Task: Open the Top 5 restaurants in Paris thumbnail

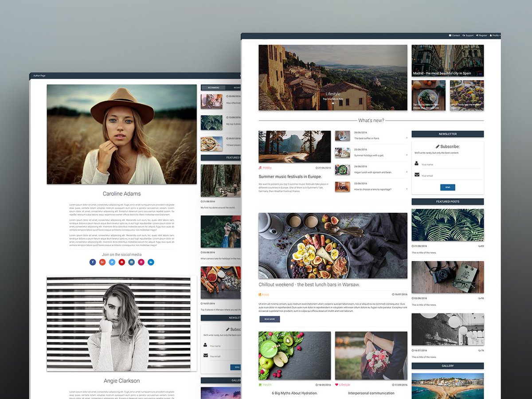Action: [429, 95]
